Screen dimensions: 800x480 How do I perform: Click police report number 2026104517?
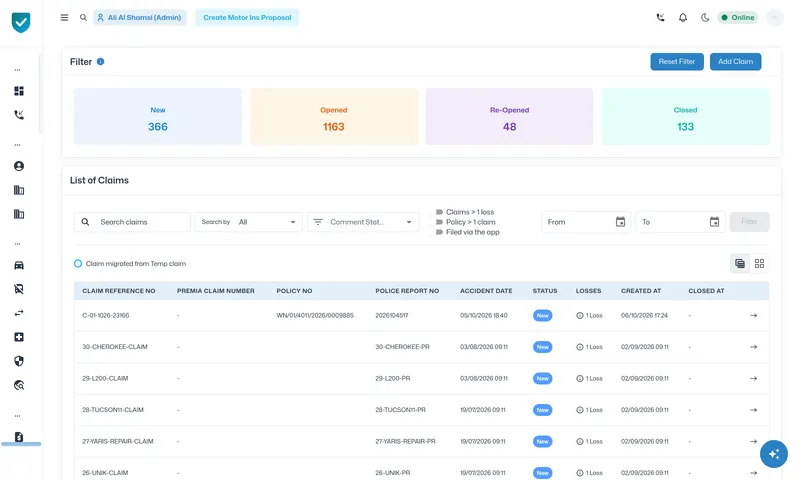pyautogui.click(x=391, y=315)
